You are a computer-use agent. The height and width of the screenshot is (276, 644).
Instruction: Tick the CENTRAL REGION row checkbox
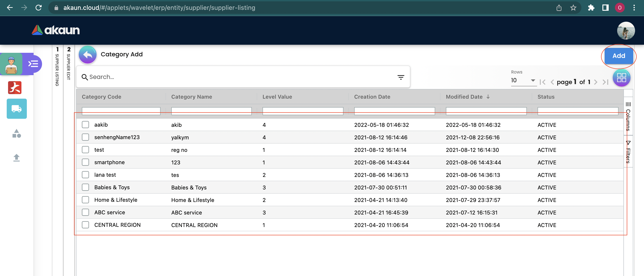tap(85, 225)
